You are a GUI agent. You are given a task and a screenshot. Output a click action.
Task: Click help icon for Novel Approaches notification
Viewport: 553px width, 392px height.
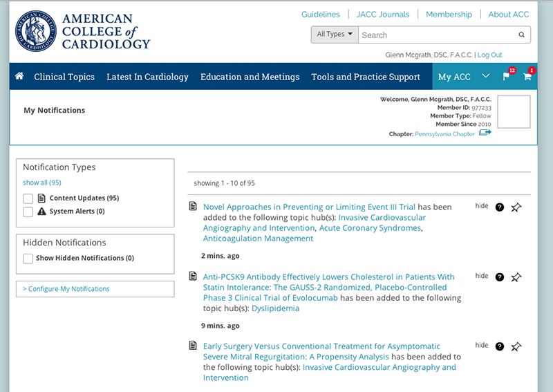click(500, 207)
